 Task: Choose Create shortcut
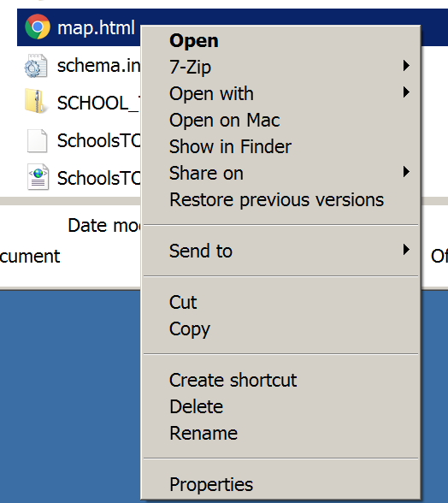click(280, 380)
